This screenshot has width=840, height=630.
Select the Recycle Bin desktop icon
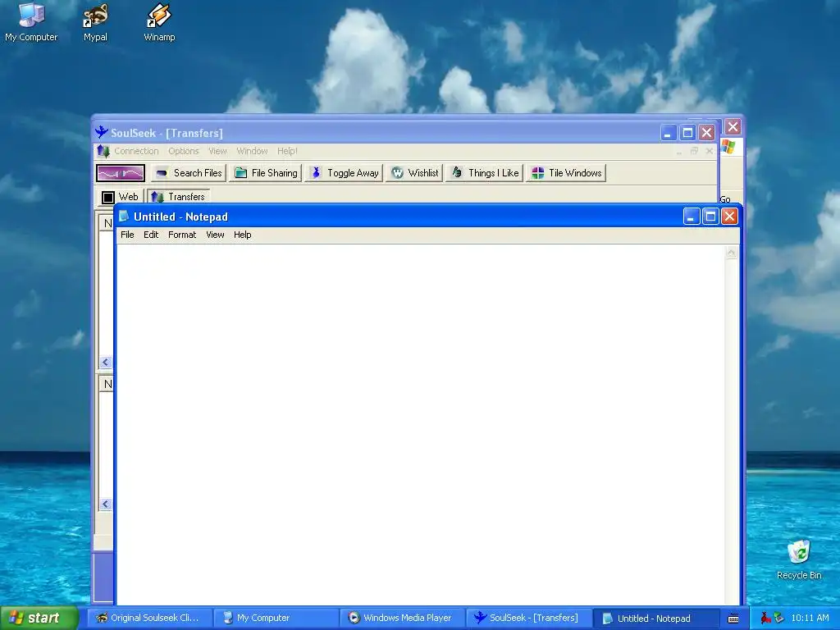coord(799,559)
